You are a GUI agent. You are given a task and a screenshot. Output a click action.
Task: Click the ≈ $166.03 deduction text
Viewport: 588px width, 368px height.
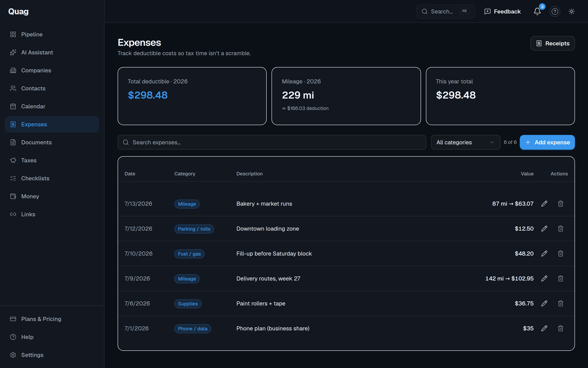point(305,108)
